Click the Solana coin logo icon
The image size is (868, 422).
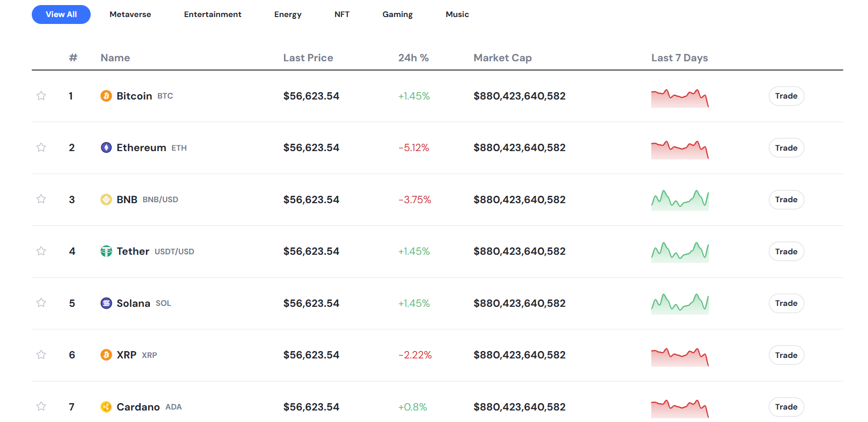click(x=106, y=303)
